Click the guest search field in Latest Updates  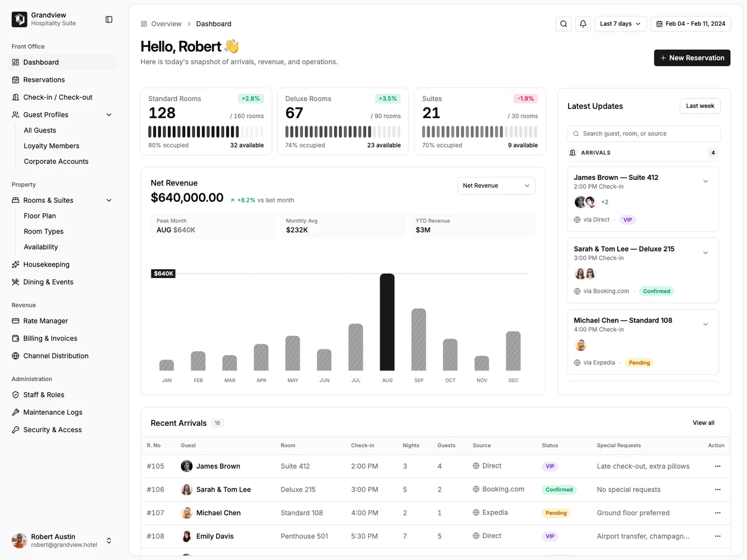coord(642,134)
